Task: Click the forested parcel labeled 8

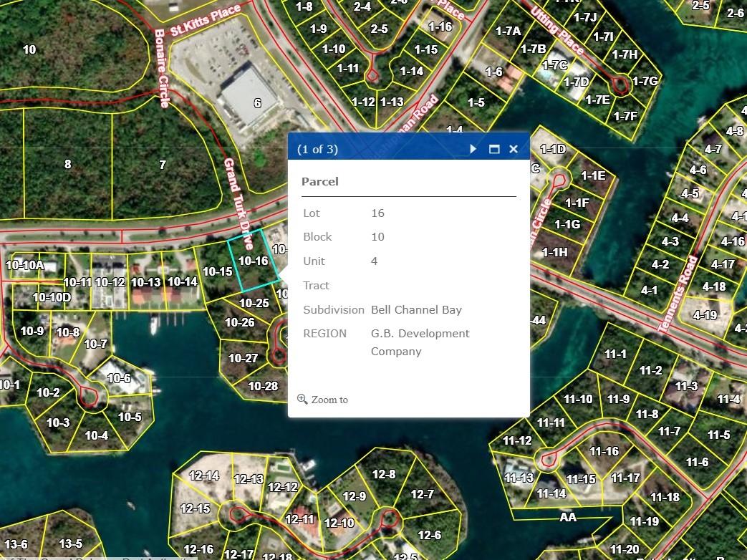Action: [x=68, y=164]
